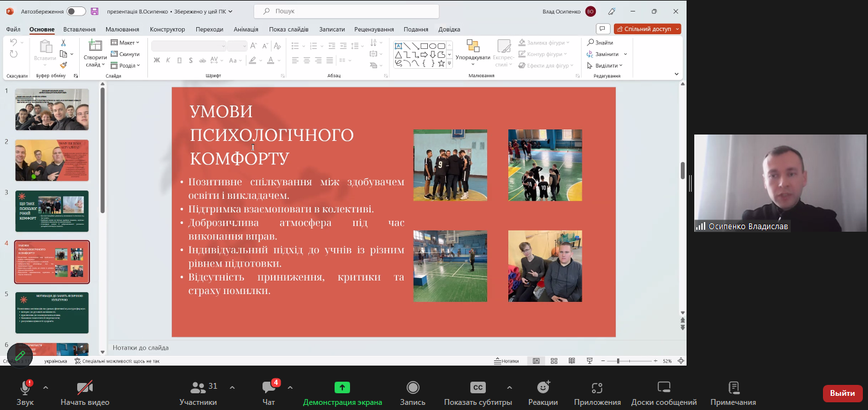The width and height of the screenshot is (868, 410).
Task: Turn on camera via Начать видео
Action: [85, 388]
